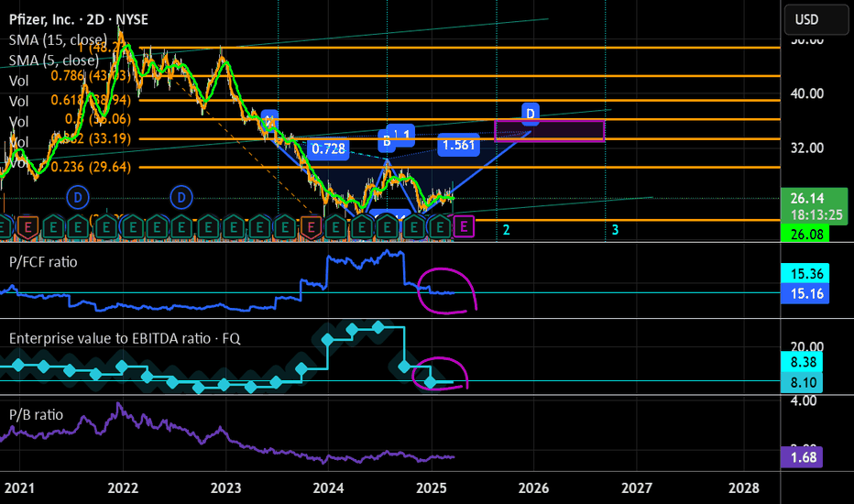Click the 2026 label on the time axis

[x=533, y=488]
